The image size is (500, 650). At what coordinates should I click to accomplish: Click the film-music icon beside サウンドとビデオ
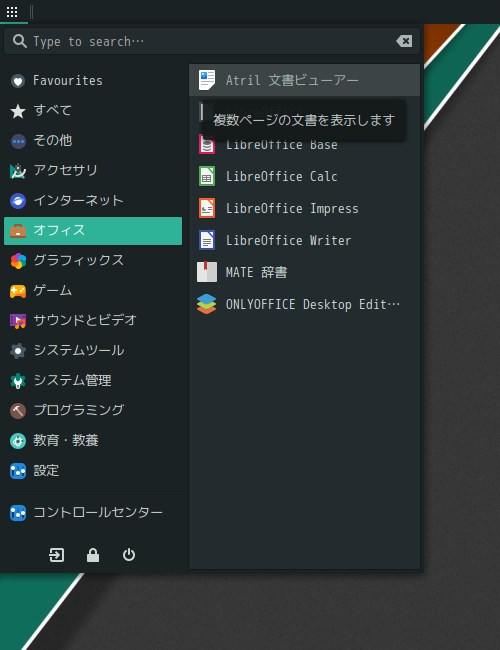(x=18, y=321)
